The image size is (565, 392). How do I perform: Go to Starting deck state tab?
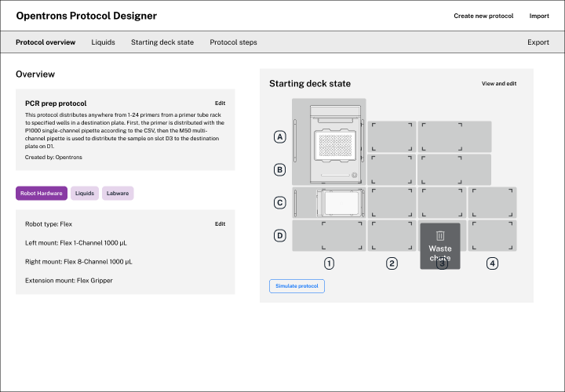tap(162, 42)
